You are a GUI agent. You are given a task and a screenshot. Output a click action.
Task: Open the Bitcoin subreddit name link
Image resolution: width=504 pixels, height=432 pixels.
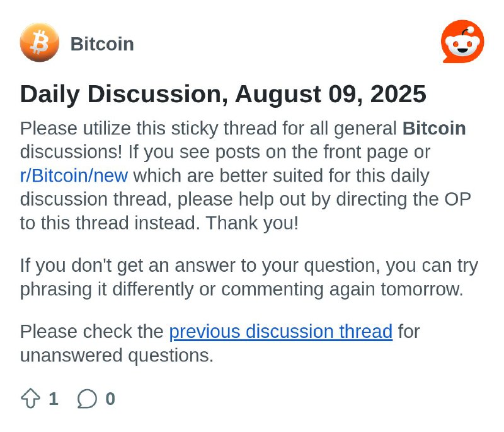[102, 44]
